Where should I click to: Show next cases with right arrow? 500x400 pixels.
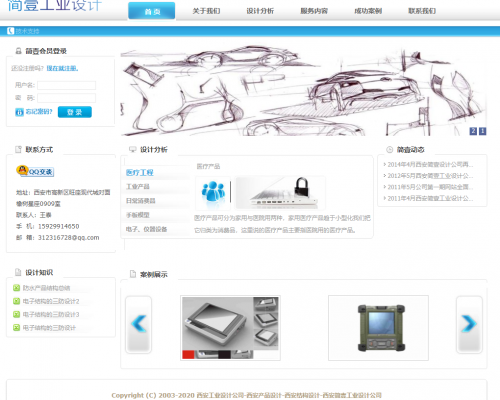pyautogui.click(x=469, y=324)
